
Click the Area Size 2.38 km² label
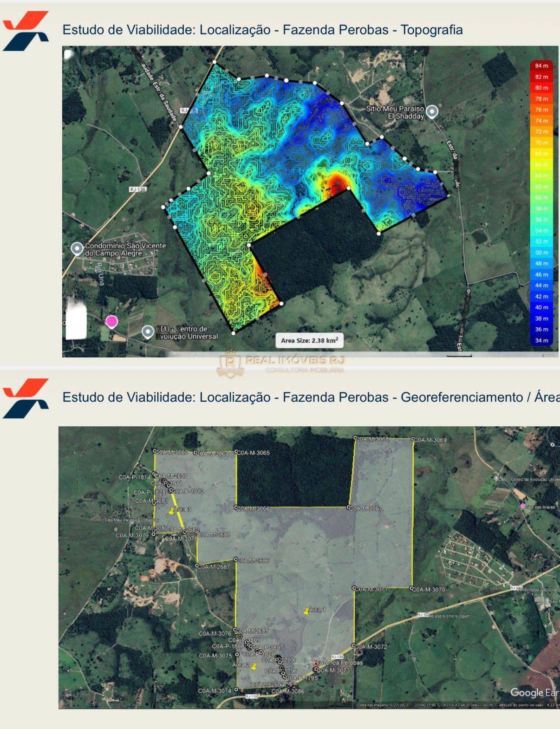tap(309, 340)
